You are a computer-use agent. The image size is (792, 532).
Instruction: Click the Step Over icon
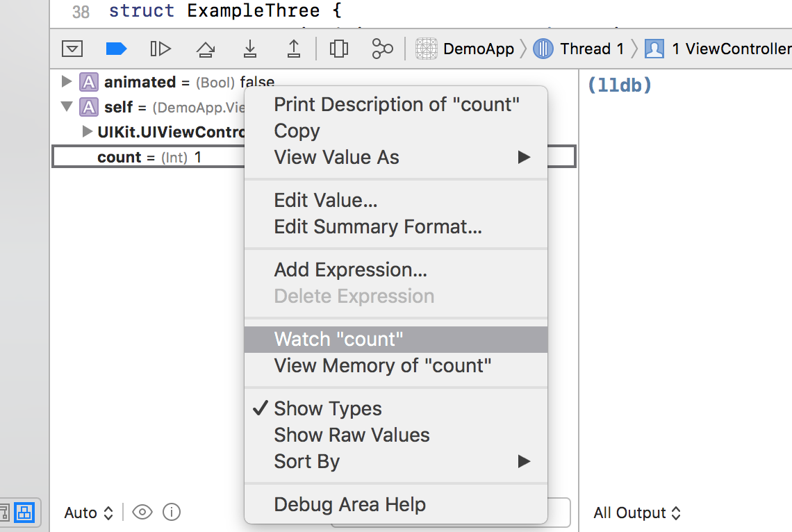[205, 49]
